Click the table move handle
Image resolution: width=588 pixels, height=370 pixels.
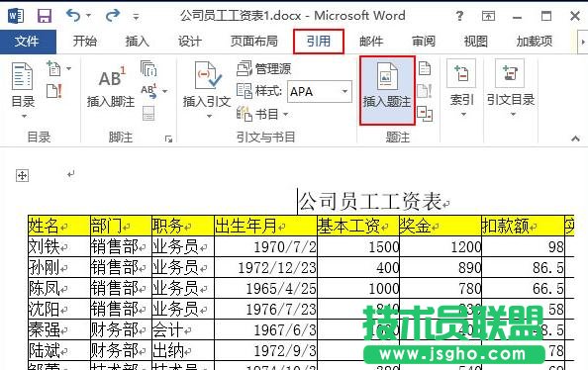[22, 175]
